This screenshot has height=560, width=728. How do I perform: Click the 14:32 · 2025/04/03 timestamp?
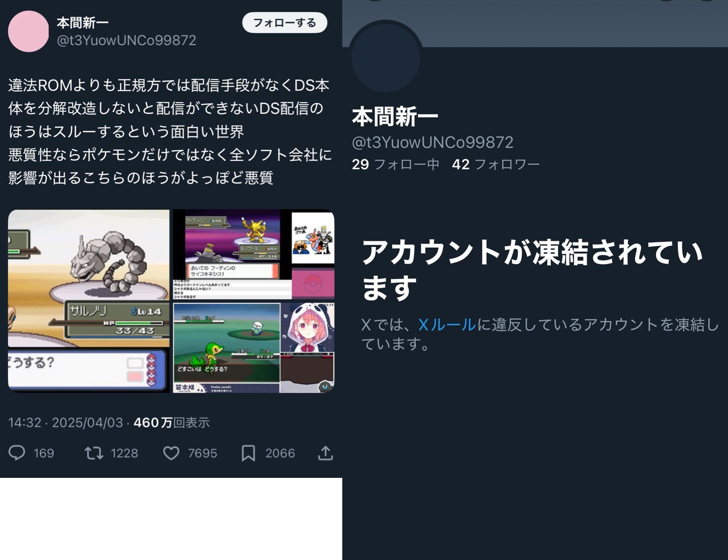point(65,423)
